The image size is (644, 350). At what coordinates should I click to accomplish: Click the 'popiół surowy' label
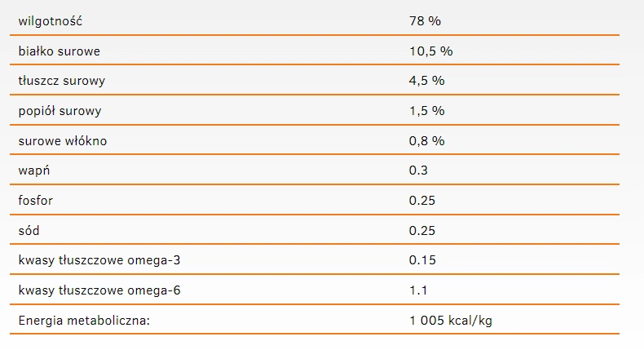click(60, 111)
